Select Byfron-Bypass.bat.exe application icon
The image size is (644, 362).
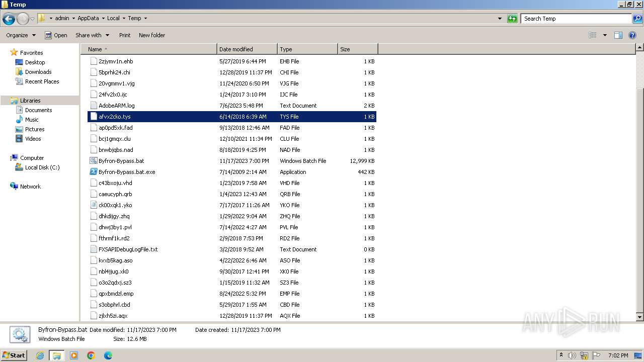click(93, 172)
